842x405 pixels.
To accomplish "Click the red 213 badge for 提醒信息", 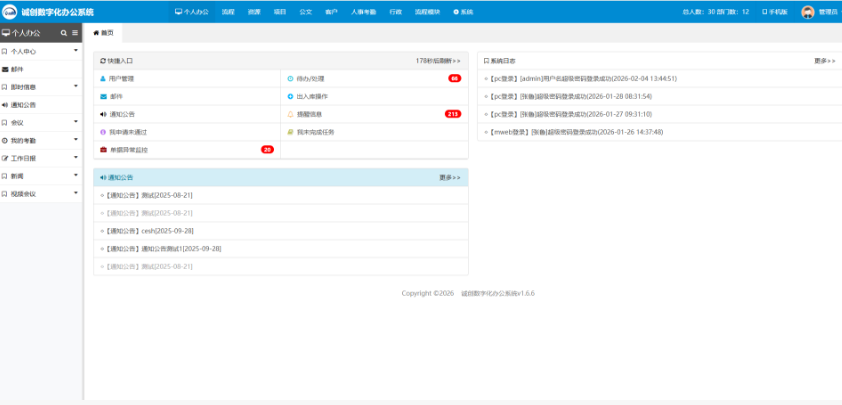I will click(x=452, y=114).
